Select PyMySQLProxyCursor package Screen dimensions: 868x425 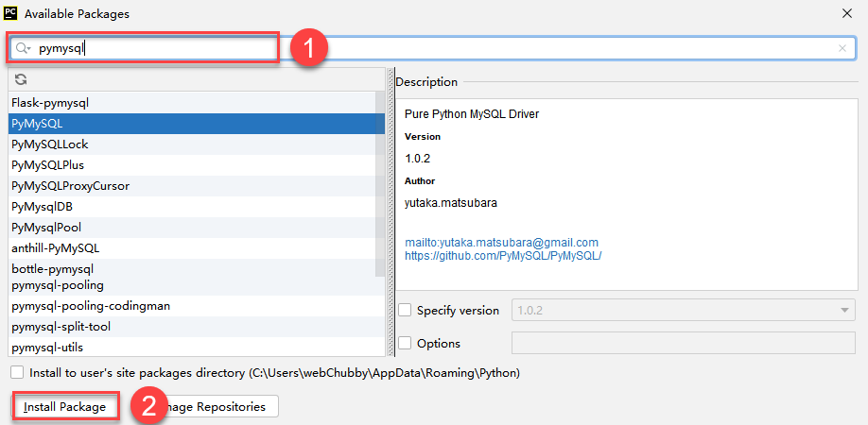192,186
